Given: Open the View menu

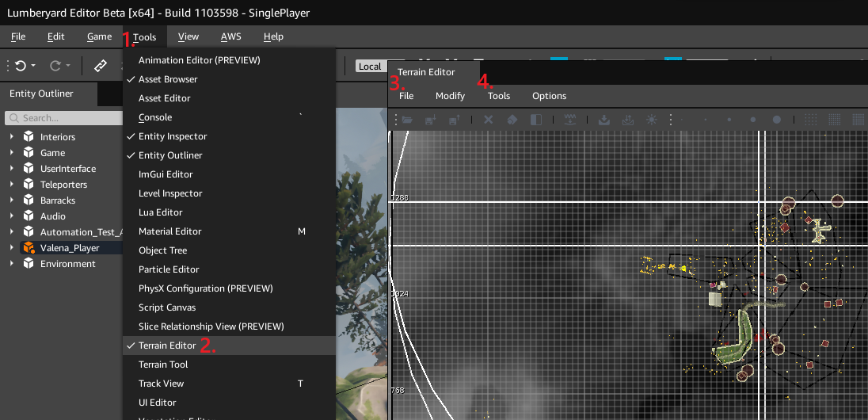Looking at the screenshot, I should click(x=188, y=36).
